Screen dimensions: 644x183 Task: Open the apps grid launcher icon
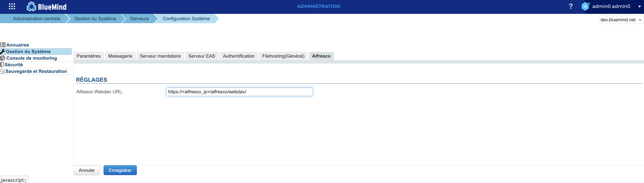(12, 7)
